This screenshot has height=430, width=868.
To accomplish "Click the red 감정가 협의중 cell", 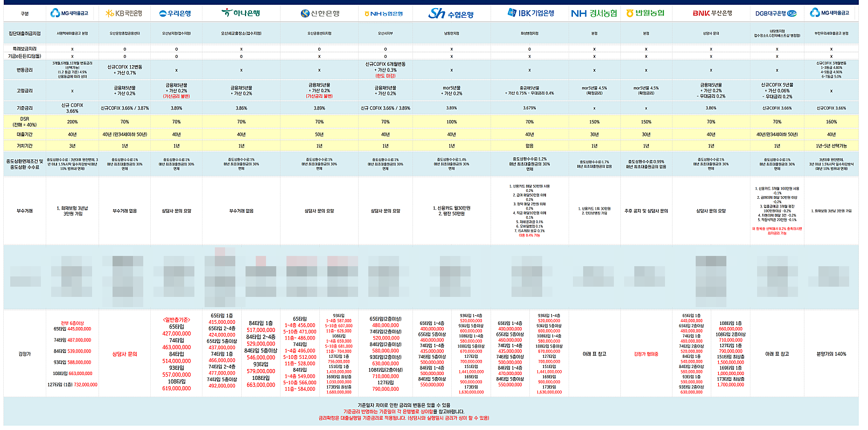I will pyautogui.click(x=646, y=354).
